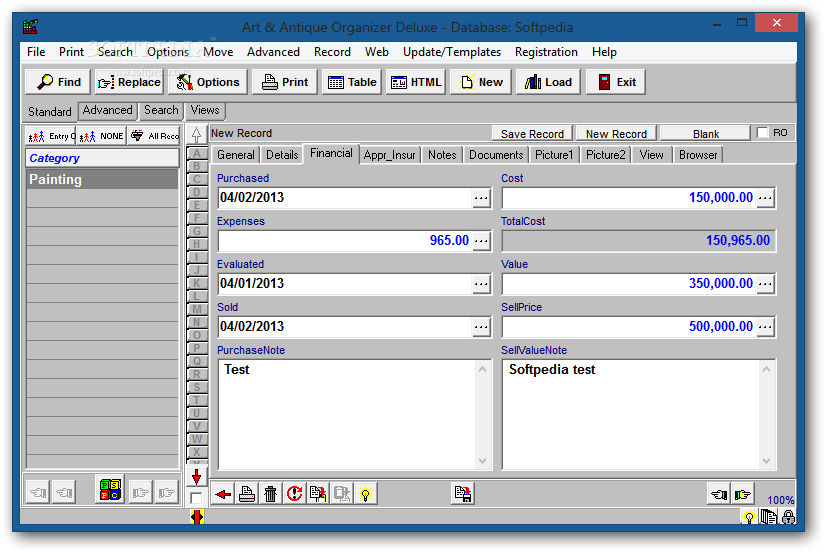Click inside the PurchaseNote text area
This screenshot has height=552, width=825.
click(x=346, y=415)
